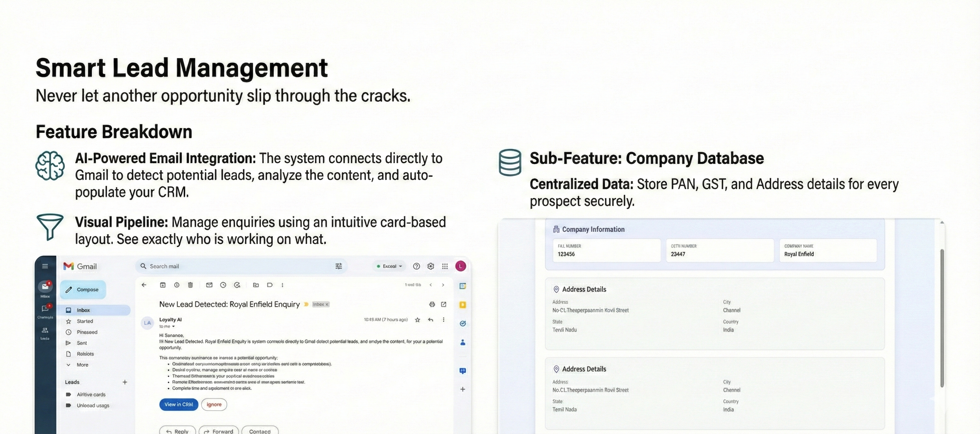Click the trash delete icon in email toolbar
This screenshot has height=434, width=980.
tap(191, 285)
